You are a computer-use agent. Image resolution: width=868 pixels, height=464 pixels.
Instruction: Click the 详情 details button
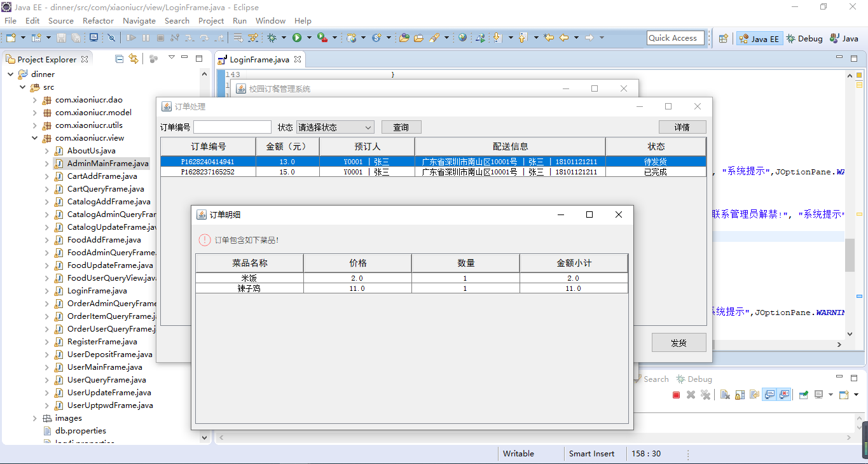pyautogui.click(x=682, y=127)
